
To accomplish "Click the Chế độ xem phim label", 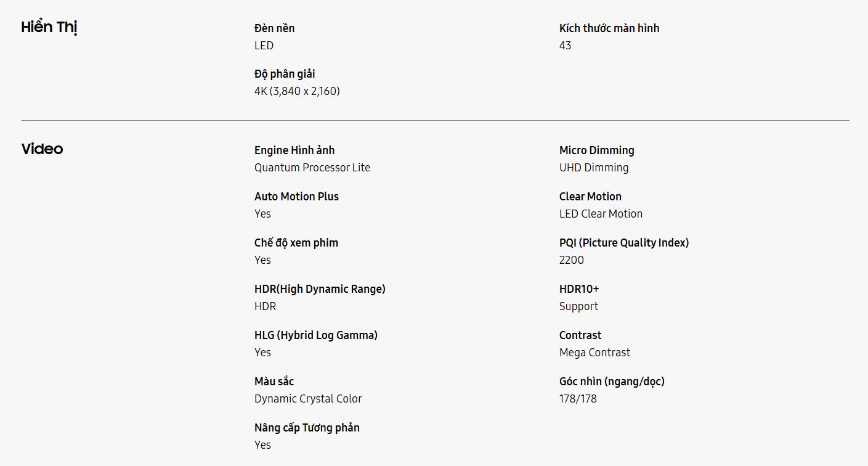I will [296, 243].
